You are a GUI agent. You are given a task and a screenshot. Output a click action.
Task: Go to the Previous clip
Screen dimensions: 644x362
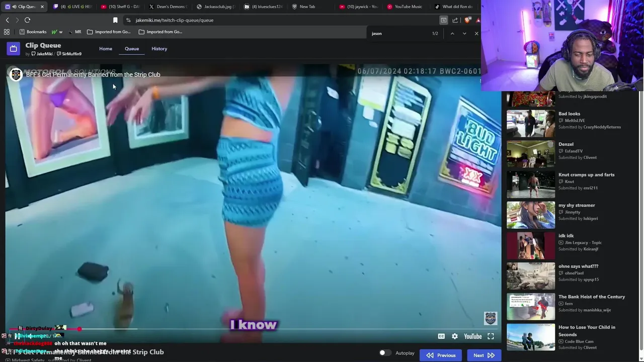tap(441, 355)
